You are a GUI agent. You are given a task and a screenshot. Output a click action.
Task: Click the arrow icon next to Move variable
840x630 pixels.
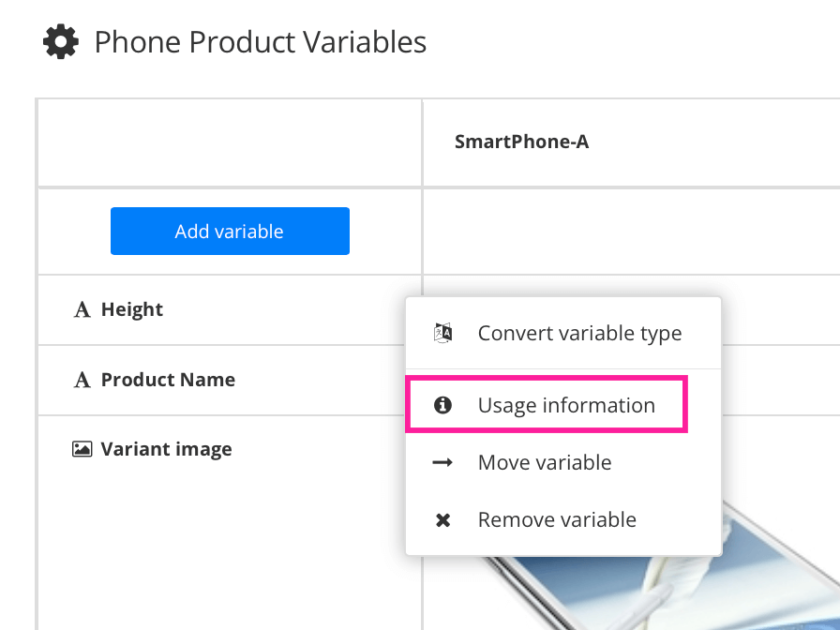click(x=442, y=461)
